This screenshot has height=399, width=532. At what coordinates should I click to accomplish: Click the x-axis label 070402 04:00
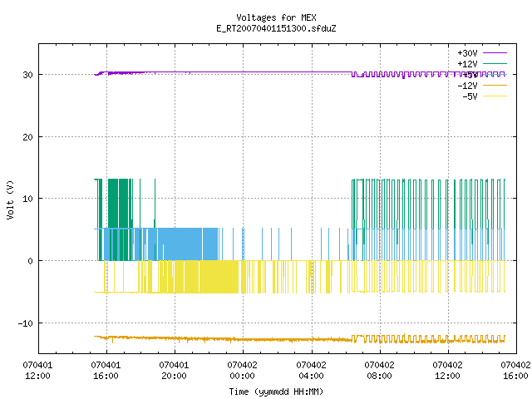[311, 371]
